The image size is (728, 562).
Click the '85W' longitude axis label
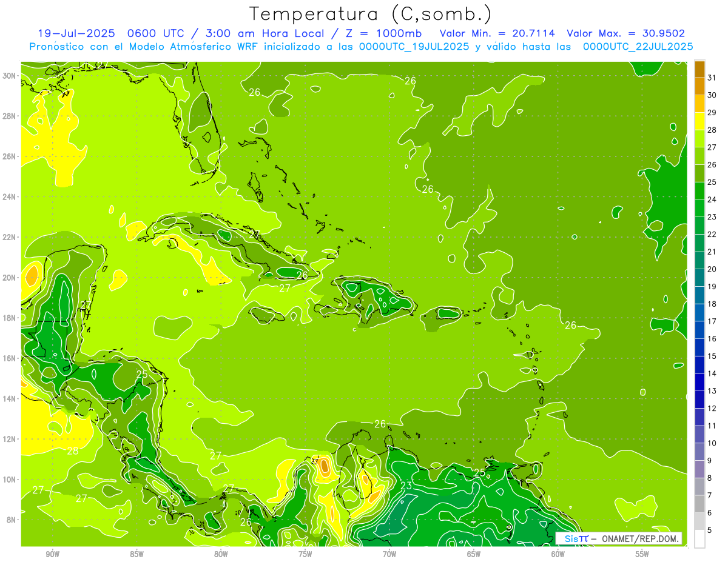point(136,554)
